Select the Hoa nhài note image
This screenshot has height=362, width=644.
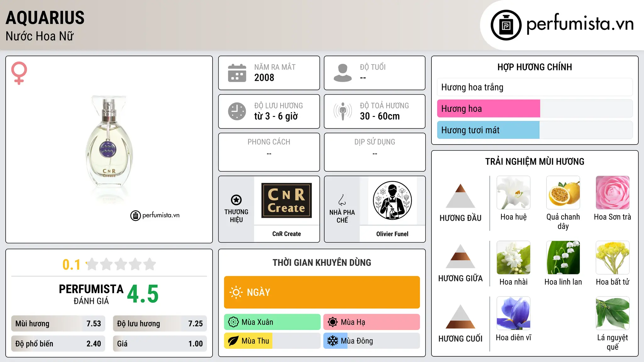[514, 258]
